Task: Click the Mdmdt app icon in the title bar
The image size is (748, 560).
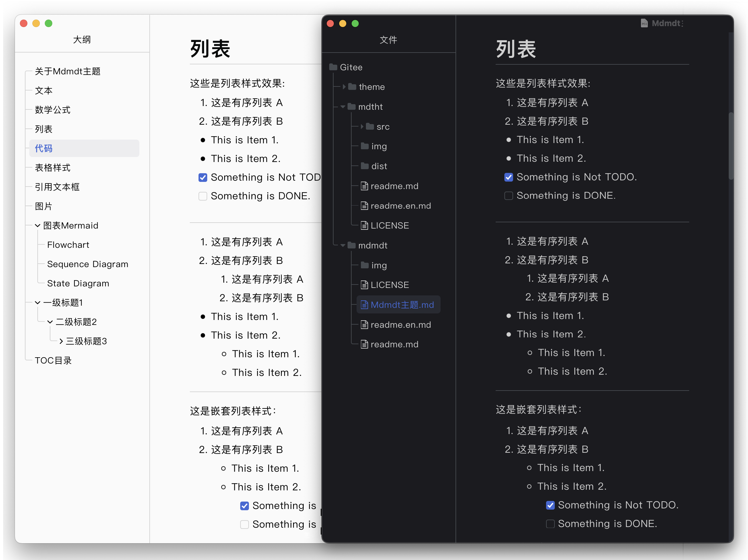Action: tap(644, 23)
